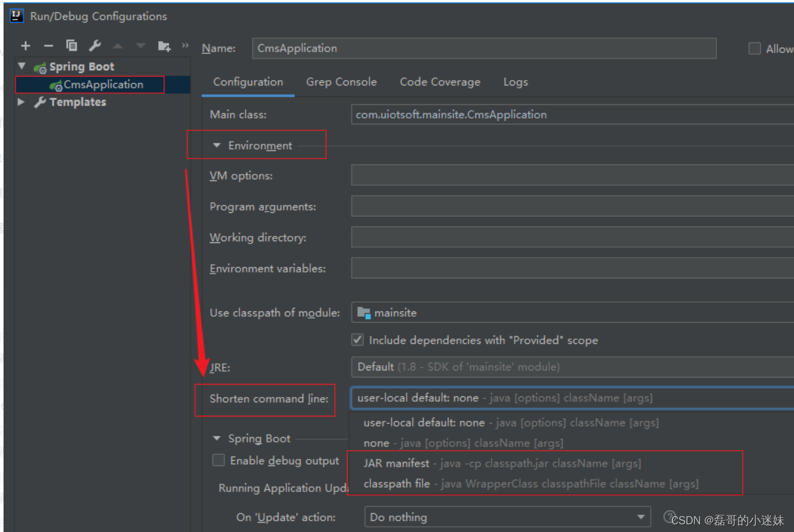Viewport: 794px width, 532px height.
Task: Open the Logs tab
Action: click(516, 82)
